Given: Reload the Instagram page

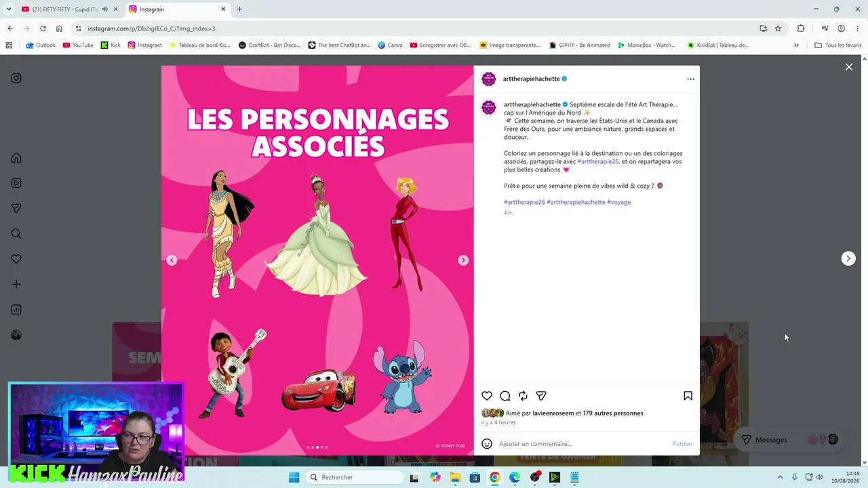Looking at the screenshot, I should [x=43, y=28].
